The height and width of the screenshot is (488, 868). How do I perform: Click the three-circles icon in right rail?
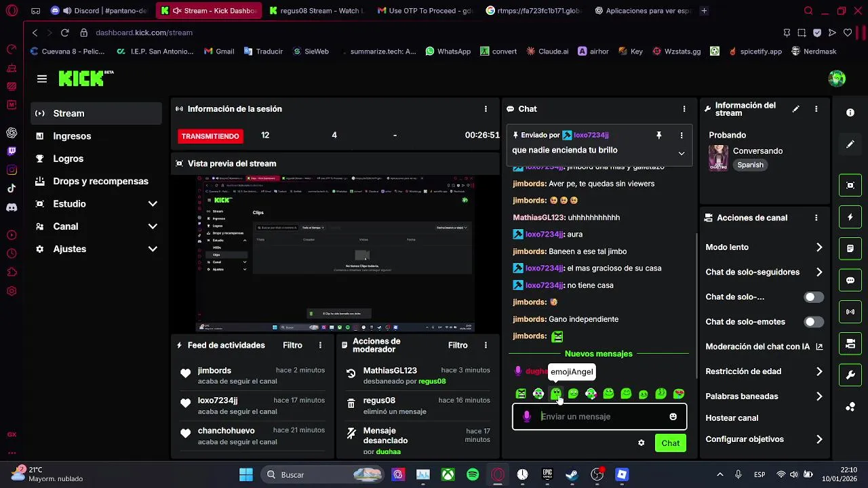(850, 407)
